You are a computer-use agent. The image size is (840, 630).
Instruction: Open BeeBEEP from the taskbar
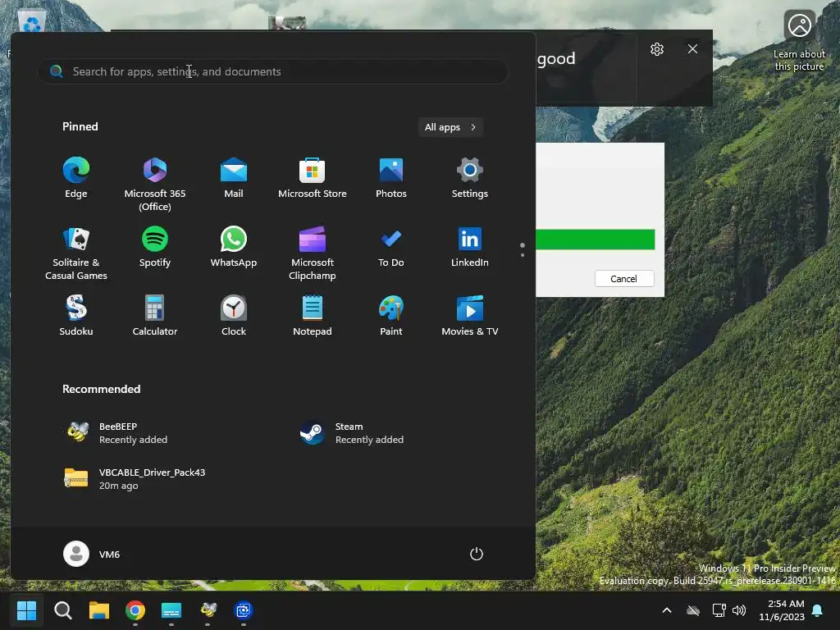click(208, 610)
